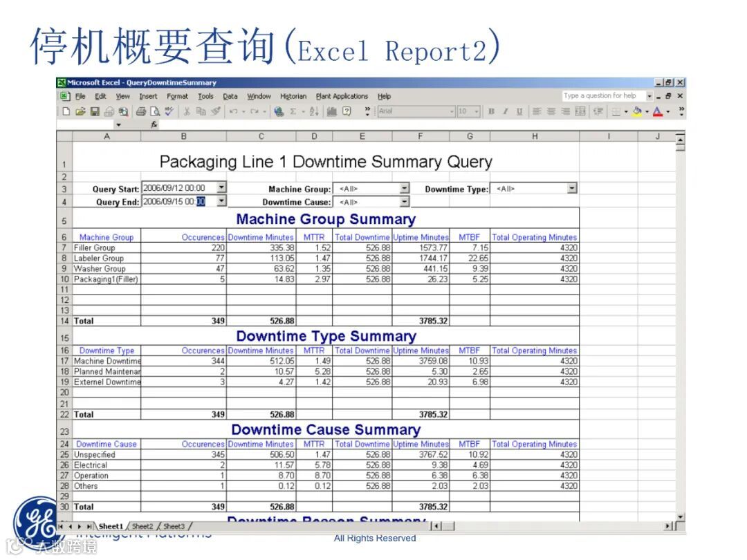Image resolution: width=747 pixels, height=560 pixels.
Task: Click the Center alignment icon
Action: click(551, 111)
